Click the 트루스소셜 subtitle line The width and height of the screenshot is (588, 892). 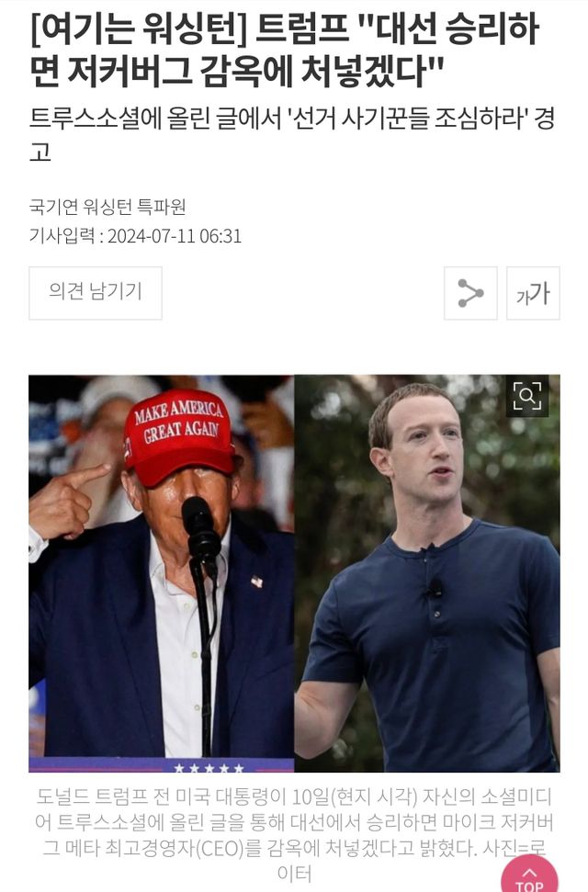(x=291, y=135)
